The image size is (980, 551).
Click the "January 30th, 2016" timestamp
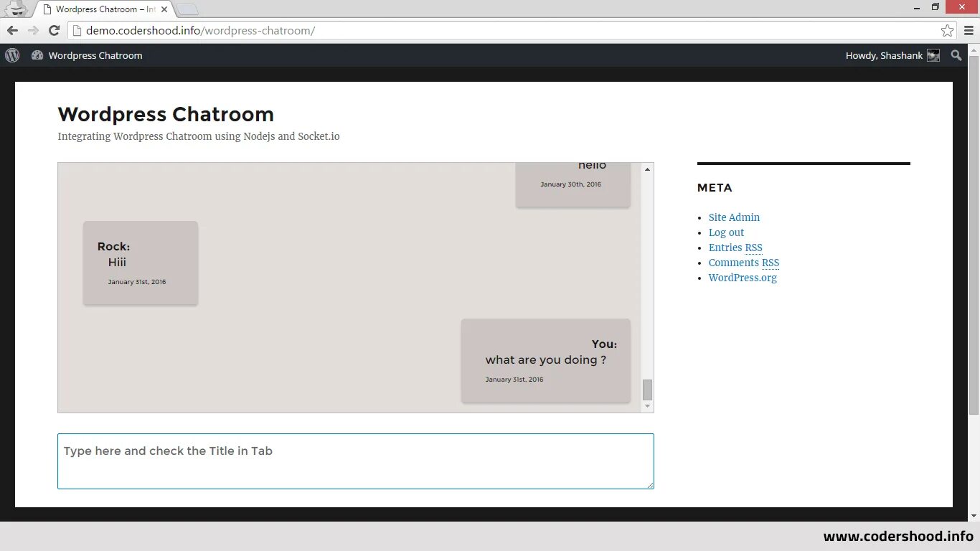click(571, 184)
